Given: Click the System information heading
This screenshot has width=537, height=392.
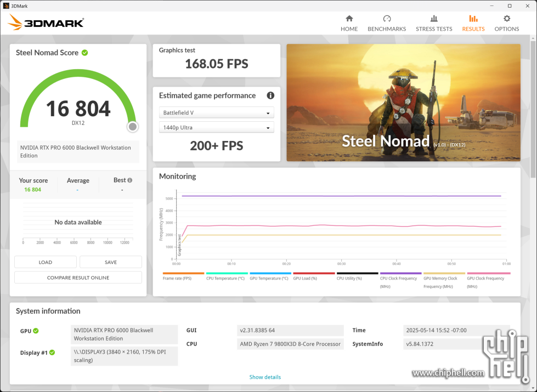Looking at the screenshot, I should pos(48,311).
